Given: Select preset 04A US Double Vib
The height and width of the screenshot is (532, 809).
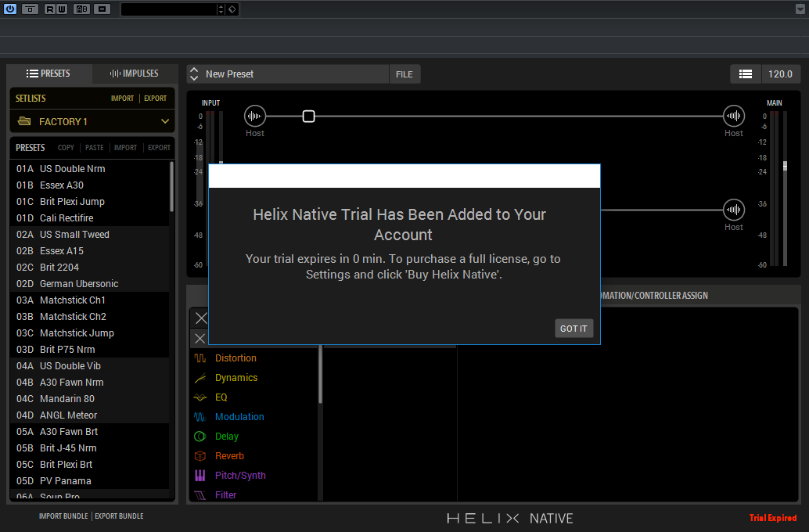Looking at the screenshot, I should pyautogui.click(x=89, y=366).
